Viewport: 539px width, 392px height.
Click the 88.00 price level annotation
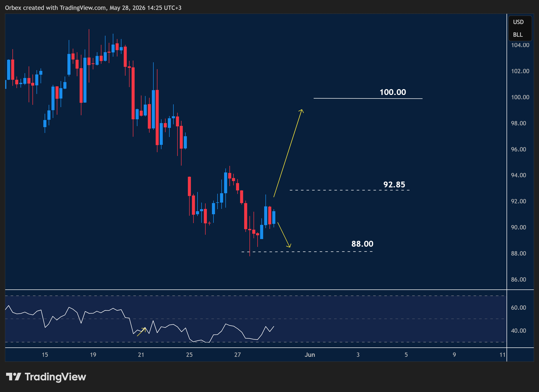pyautogui.click(x=362, y=244)
